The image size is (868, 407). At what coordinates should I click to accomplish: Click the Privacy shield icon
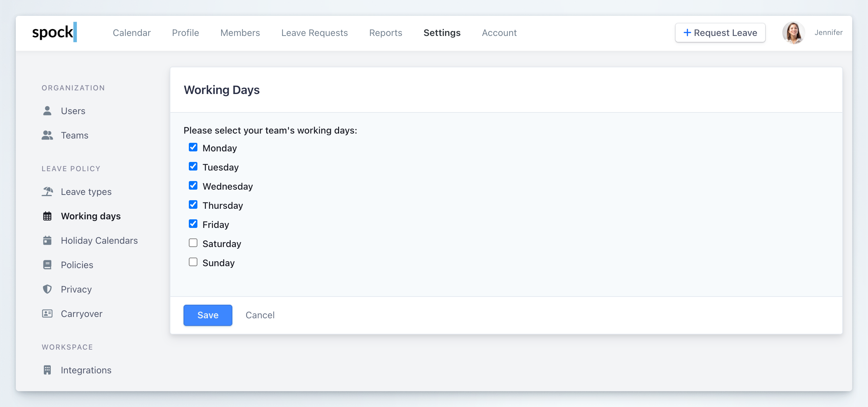(x=47, y=289)
